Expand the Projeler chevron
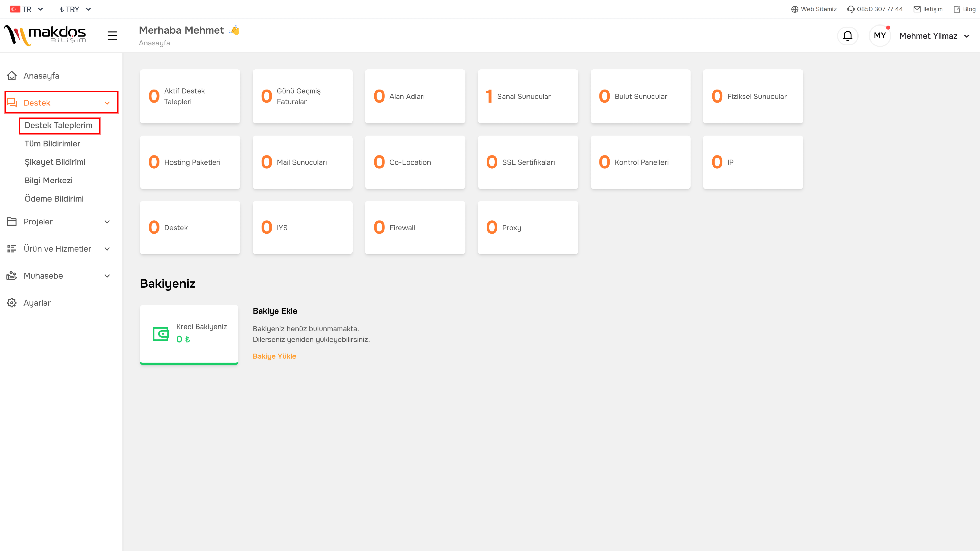This screenshot has height=551, width=980. (x=107, y=222)
